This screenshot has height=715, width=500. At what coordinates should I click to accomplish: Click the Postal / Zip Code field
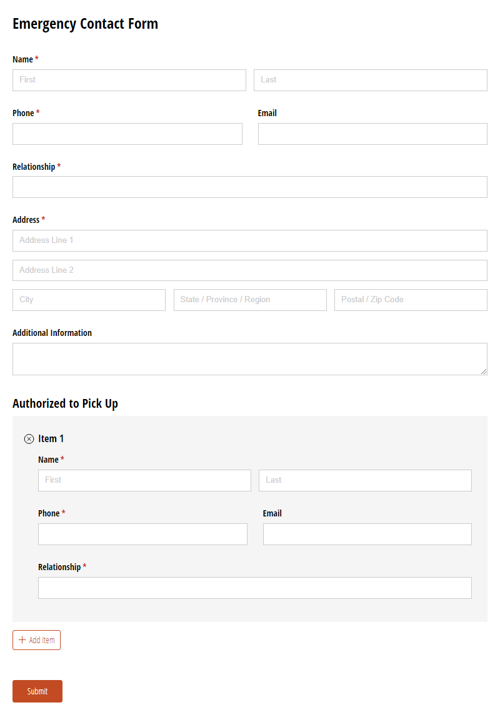(411, 300)
